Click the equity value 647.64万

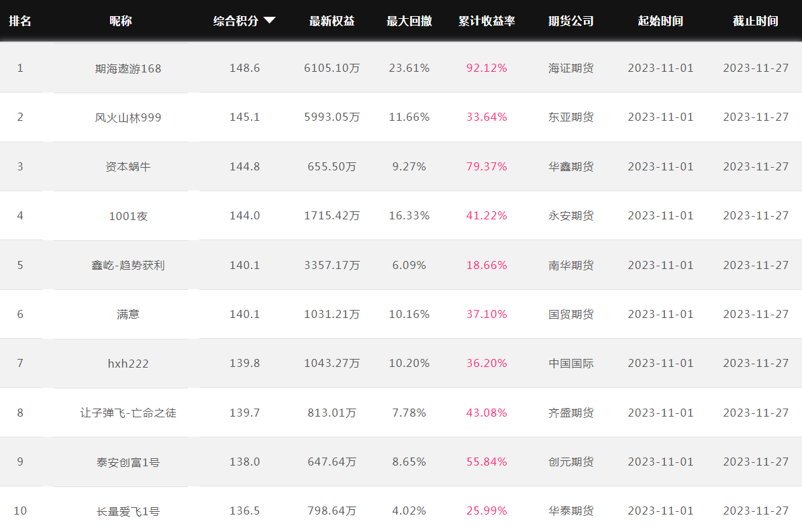pyautogui.click(x=332, y=462)
